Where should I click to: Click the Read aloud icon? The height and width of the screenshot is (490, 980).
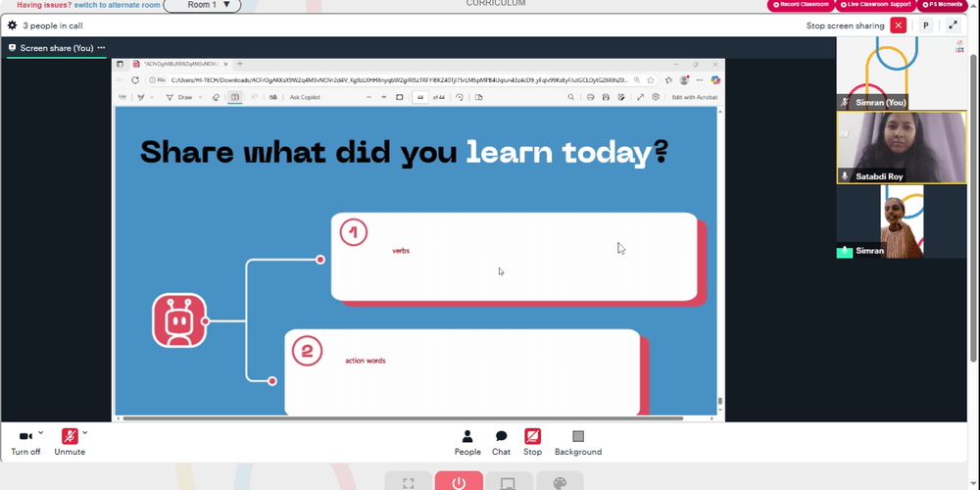[255, 97]
